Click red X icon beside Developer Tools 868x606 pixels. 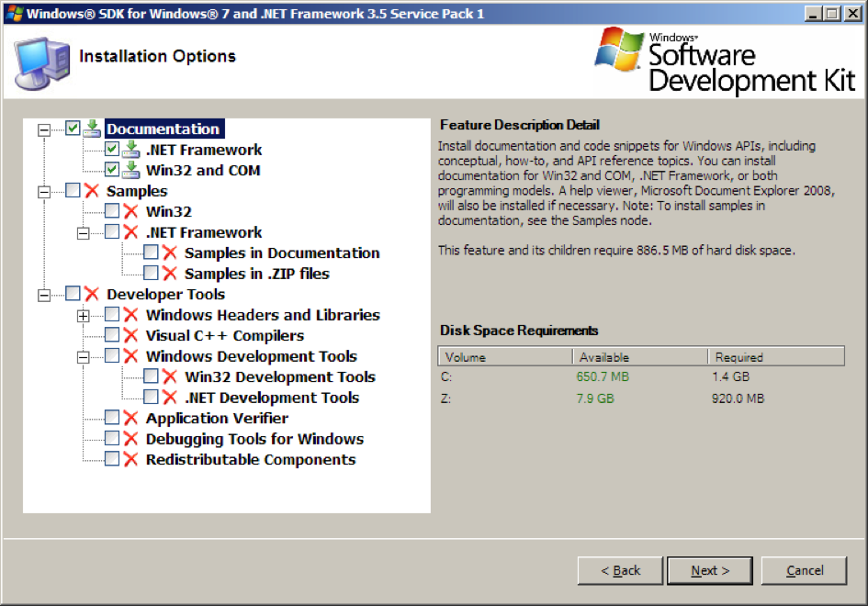pos(92,294)
